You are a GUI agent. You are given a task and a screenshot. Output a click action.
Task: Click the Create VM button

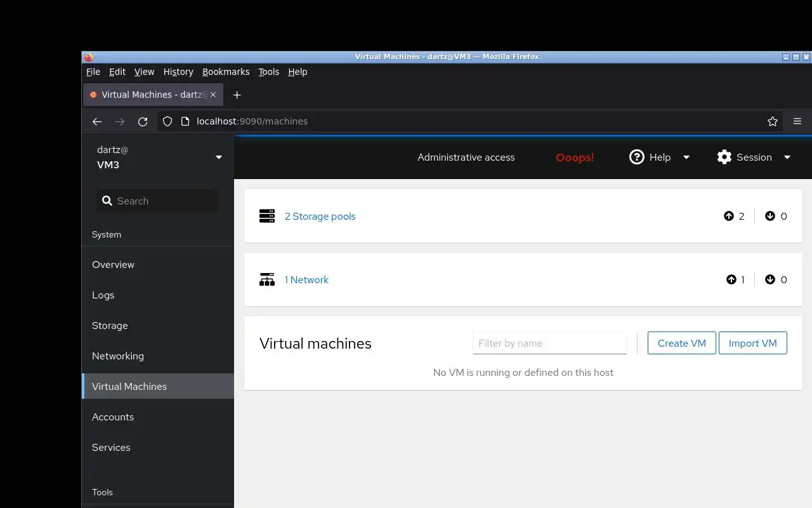coord(682,343)
